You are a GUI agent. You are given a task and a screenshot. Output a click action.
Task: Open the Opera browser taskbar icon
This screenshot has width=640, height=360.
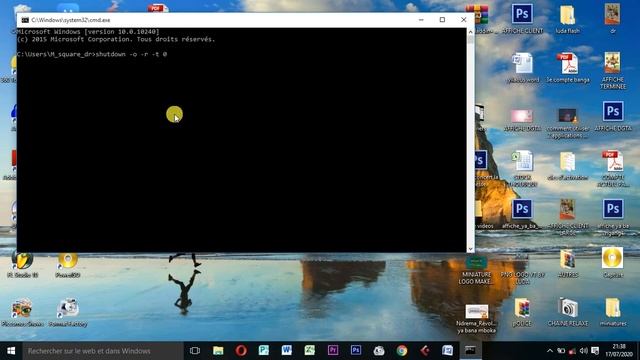click(x=241, y=351)
